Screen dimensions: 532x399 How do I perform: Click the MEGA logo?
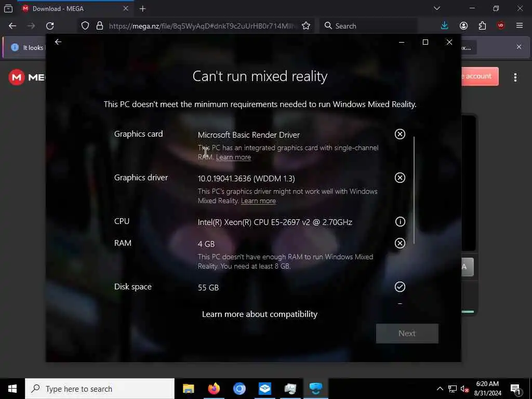click(x=26, y=77)
